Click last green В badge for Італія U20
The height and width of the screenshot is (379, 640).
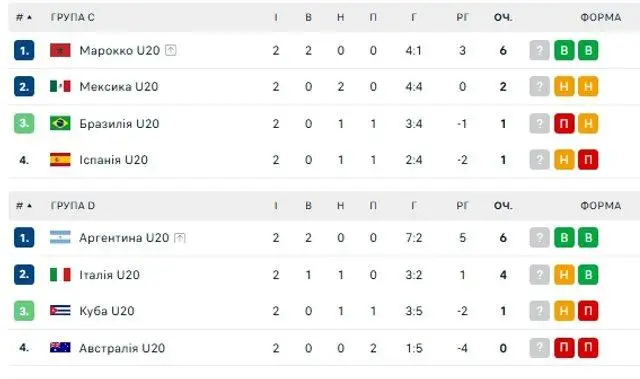[588, 275]
